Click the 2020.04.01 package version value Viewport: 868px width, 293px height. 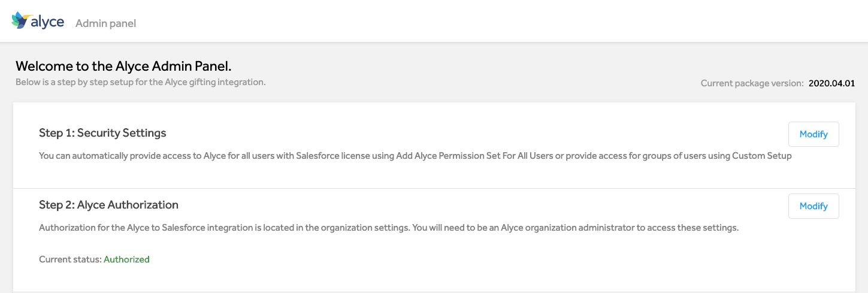click(x=831, y=83)
